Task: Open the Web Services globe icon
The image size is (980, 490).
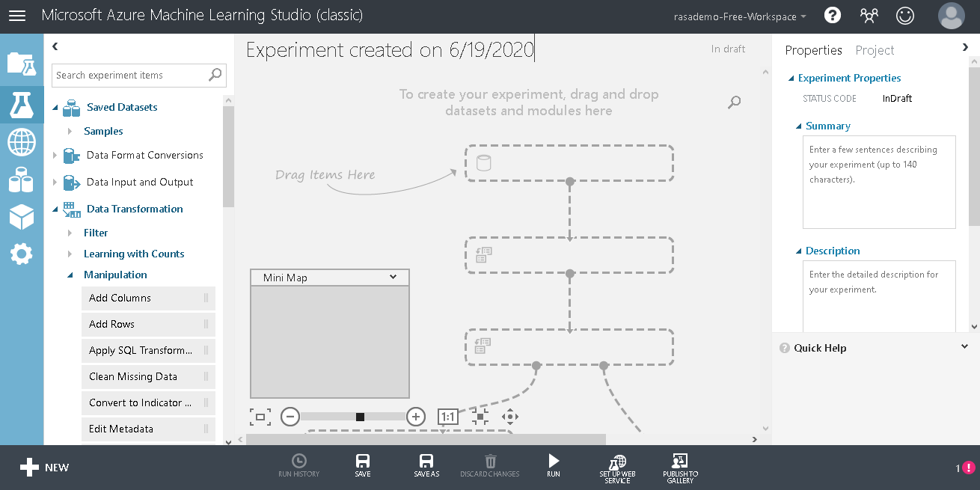Action: coord(22,142)
